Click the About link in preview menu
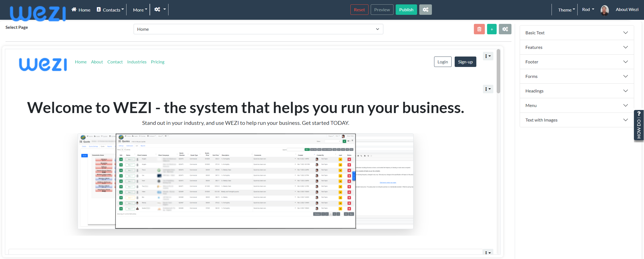This screenshot has height=259, width=644. (97, 62)
